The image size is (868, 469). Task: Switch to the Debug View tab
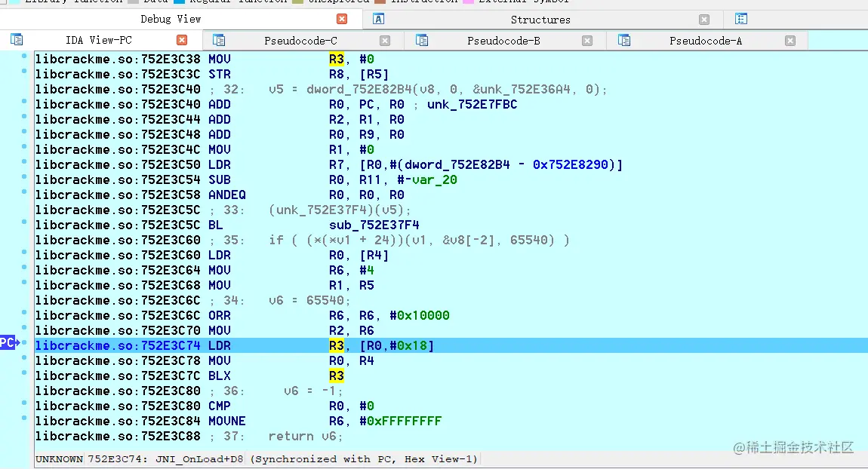coord(171,20)
